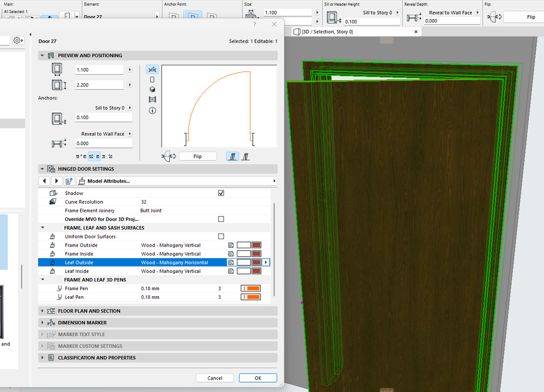
Task: Disable the Shadow checkbox
Action: (221, 193)
